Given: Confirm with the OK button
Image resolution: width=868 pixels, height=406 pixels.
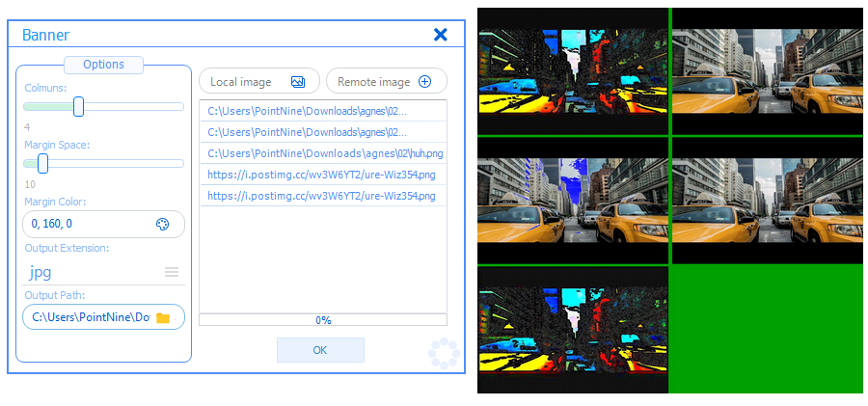Looking at the screenshot, I should coord(320,350).
